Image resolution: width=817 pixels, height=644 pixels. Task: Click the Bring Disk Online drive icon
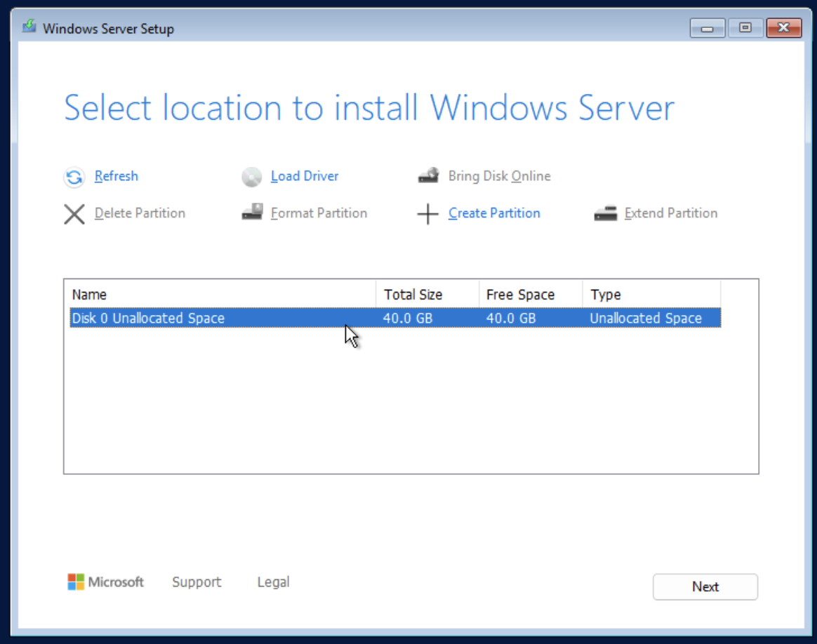pos(428,175)
